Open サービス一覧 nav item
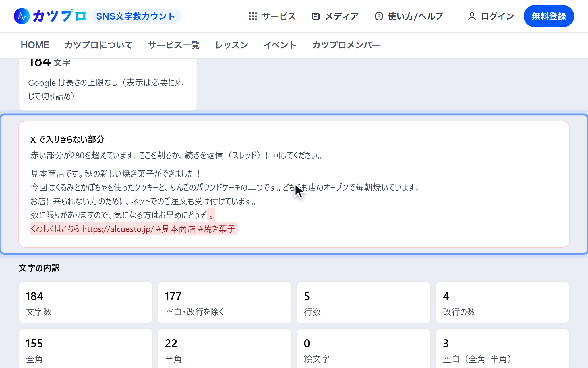Viewport: 588px width, 368px height. point(174,45)
